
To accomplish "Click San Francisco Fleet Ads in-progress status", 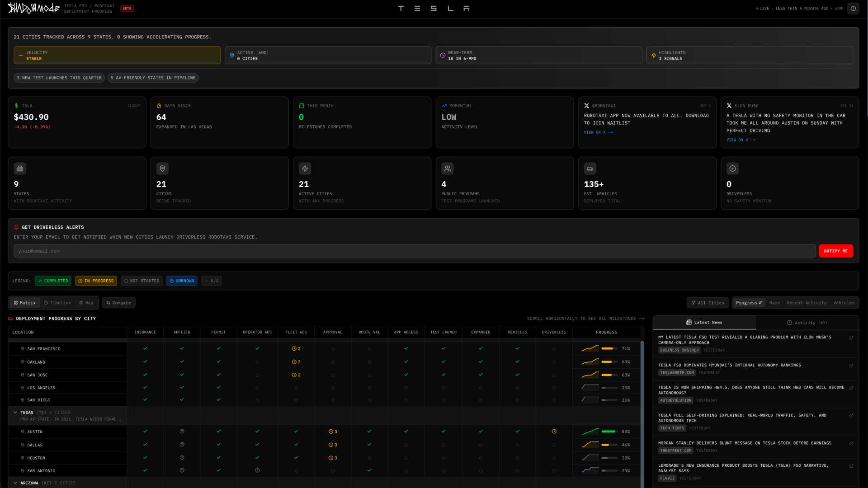I will [x=296, y=349].
